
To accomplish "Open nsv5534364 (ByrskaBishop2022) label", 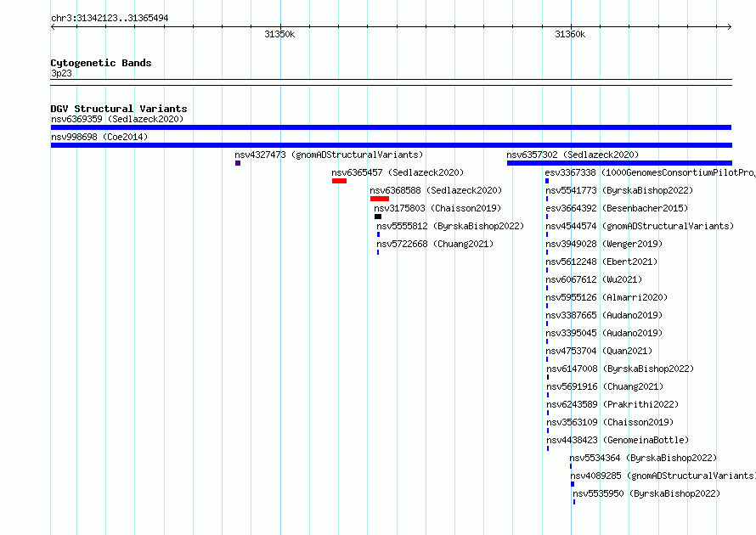I will click(x=643, y=458).
